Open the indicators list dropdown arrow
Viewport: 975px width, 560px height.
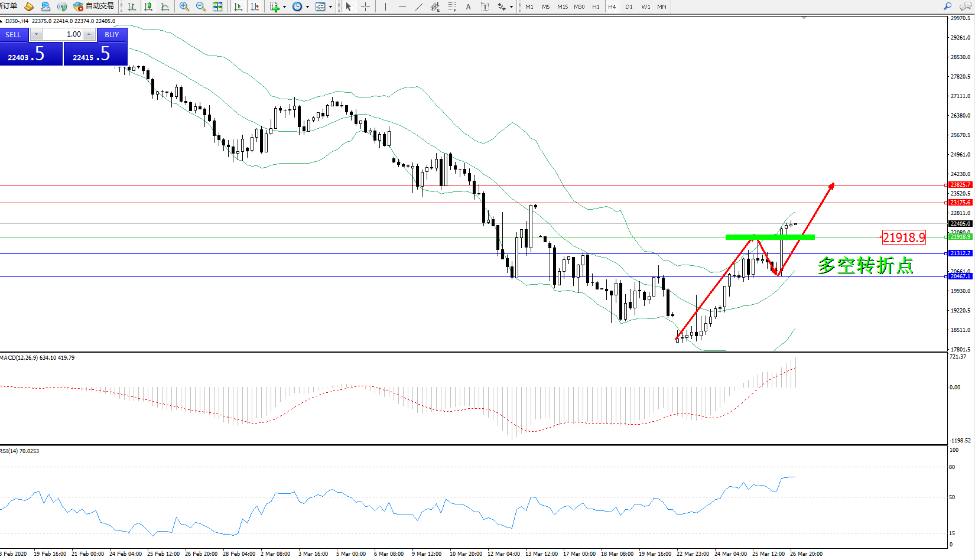(x=285, y=7)
